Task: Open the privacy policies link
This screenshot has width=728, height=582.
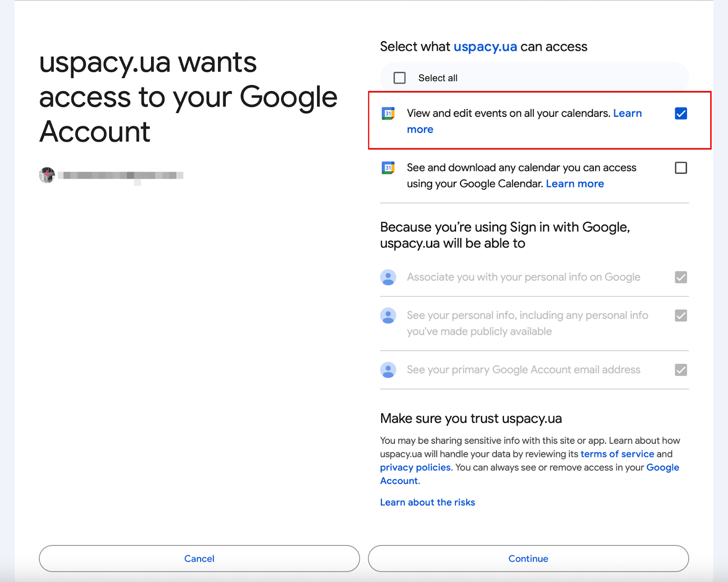Action: (415, 467)
